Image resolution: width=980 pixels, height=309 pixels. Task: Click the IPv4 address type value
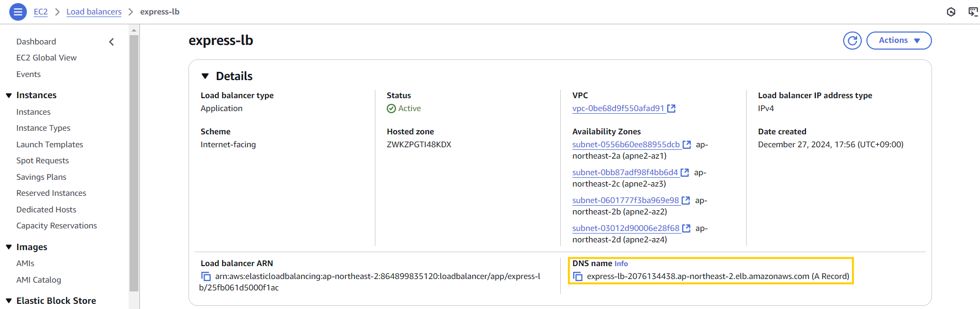point(766,109)
